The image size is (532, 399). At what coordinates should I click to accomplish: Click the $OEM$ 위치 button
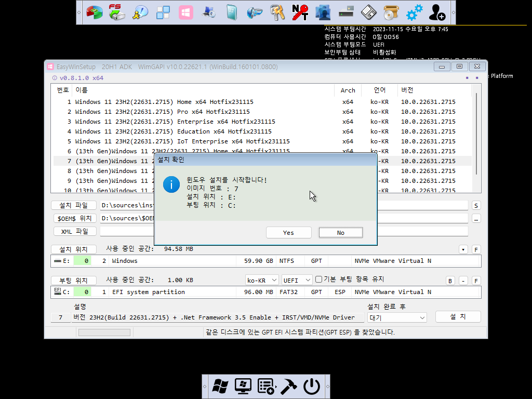[x=75, y=218]
